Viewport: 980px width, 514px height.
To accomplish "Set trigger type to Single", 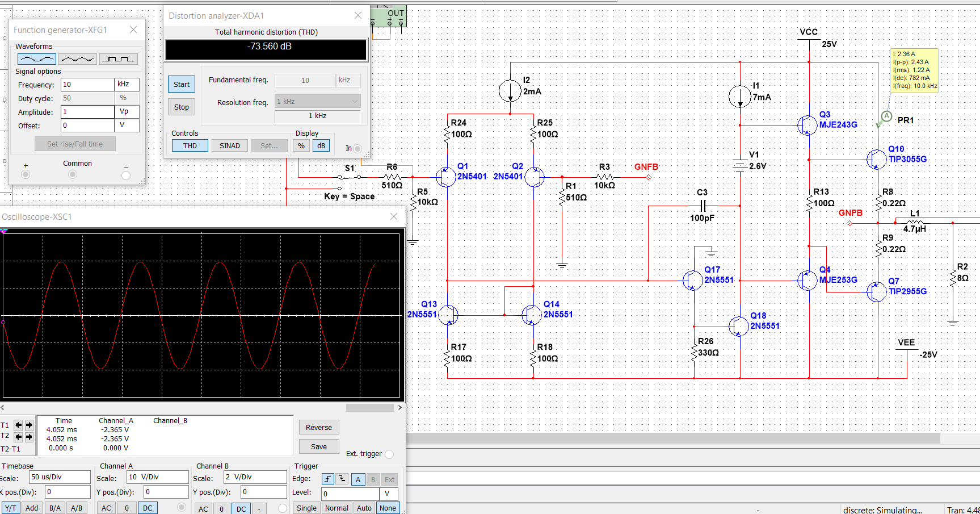I will [x=307, y=508].
